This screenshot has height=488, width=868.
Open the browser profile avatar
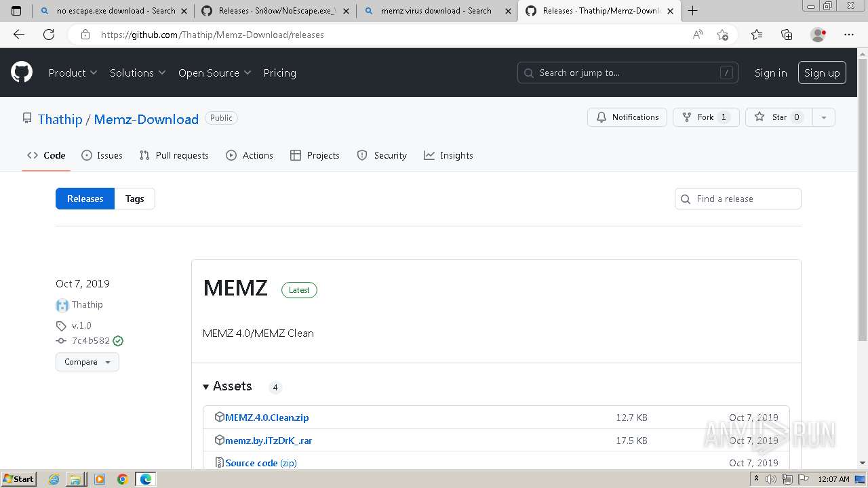(818, 35)
